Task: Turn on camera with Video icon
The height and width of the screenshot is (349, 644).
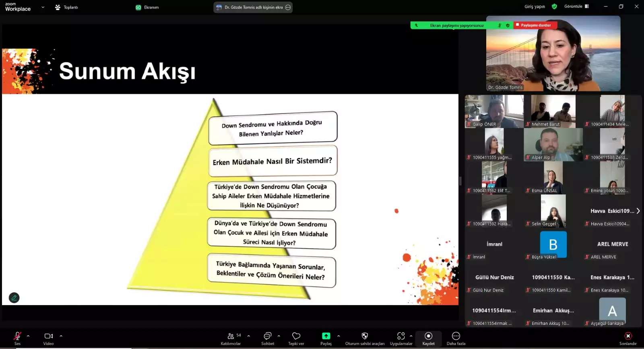Action: [49, 336]
